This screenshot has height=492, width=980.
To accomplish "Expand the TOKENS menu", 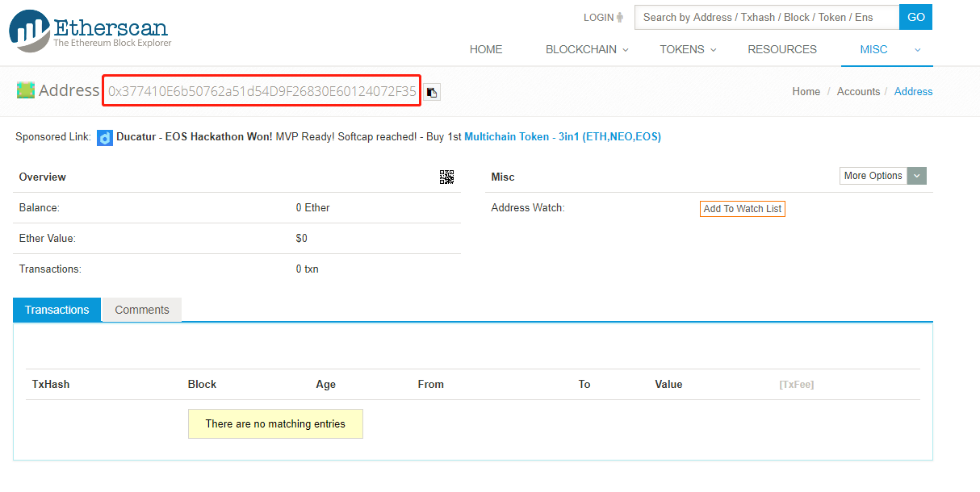I will [688, 49].
